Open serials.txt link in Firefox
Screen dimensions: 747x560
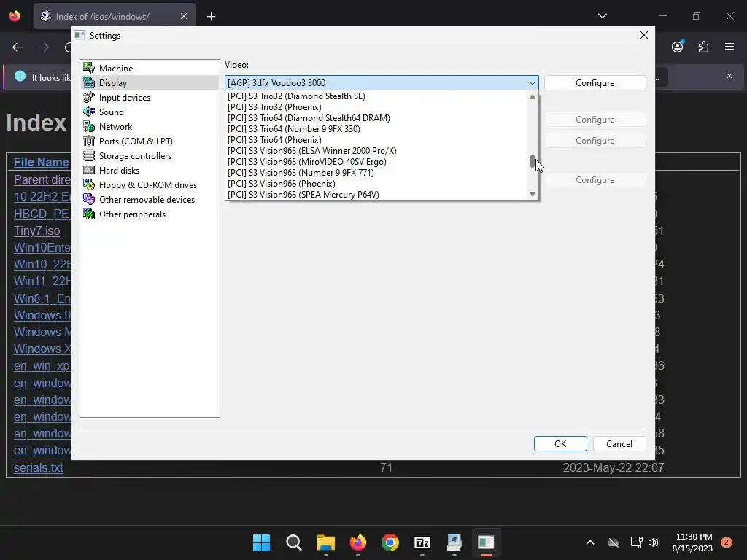(x=39, y=467)
